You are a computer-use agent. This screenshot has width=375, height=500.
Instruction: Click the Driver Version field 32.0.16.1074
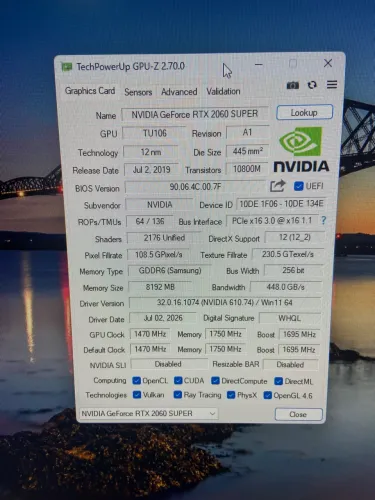pos(225,303)
